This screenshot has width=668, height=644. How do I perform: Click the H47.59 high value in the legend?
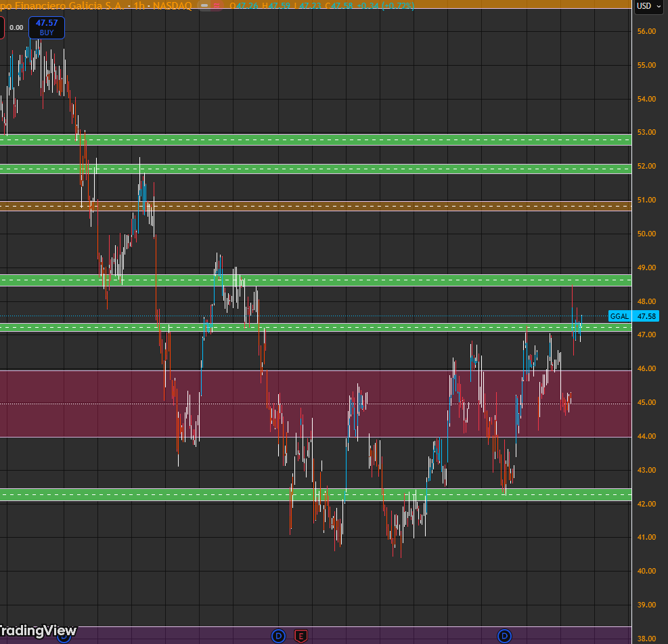(x=276, y=6)
